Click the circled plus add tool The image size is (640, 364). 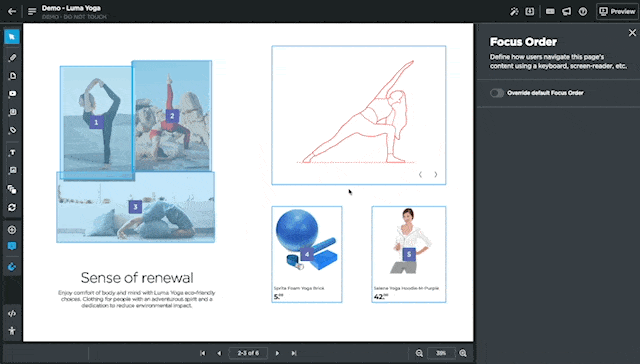[x=12, y=230]
